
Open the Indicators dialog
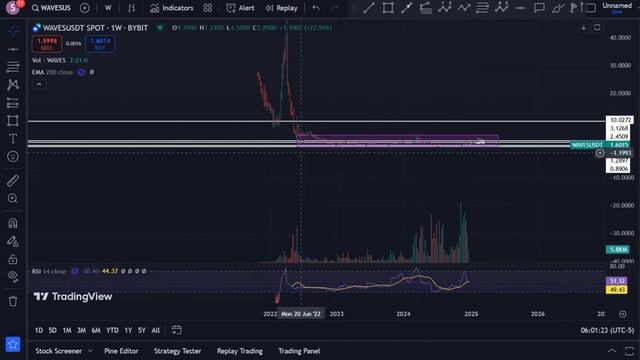[171, 8]
